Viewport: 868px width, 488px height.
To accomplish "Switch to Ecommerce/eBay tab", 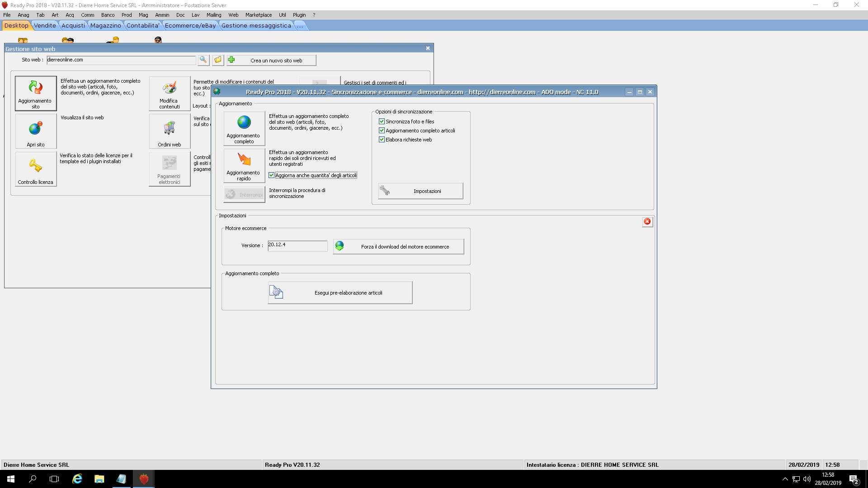I will pyautogui.click(x=190, y=25).
